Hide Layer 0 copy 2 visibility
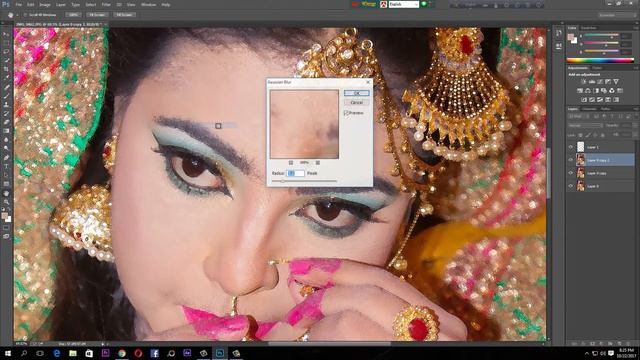The height and width of the screenshot is (360, 640). [571, 160]
